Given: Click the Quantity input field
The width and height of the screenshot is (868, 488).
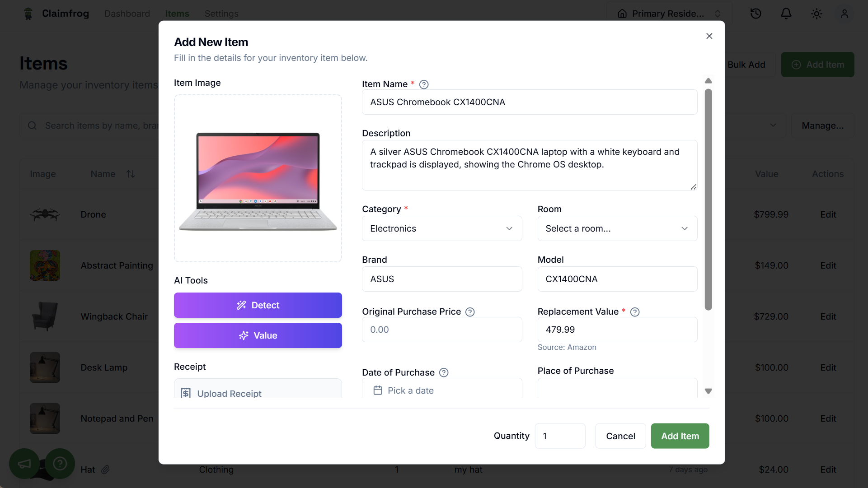Looking at the screenshot, I should [x=560, y=436].
